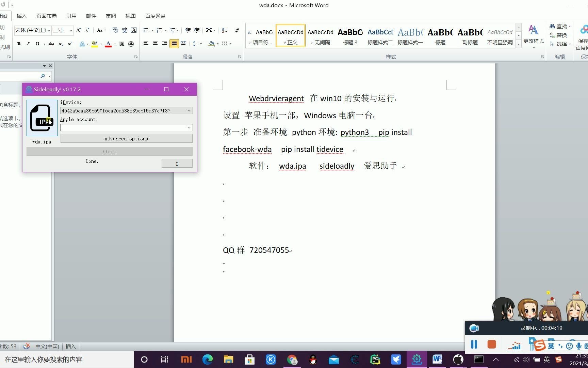Select the 标题 3 style thumbnail
This screenshot has height=368, width=588.
coord(350,36)
